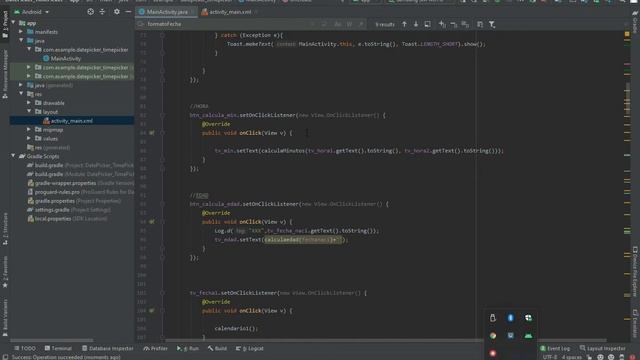Click the USB device icon in tray popup
Screen dimensions: 640x360
pyautogui.click(x=493, y=318)
